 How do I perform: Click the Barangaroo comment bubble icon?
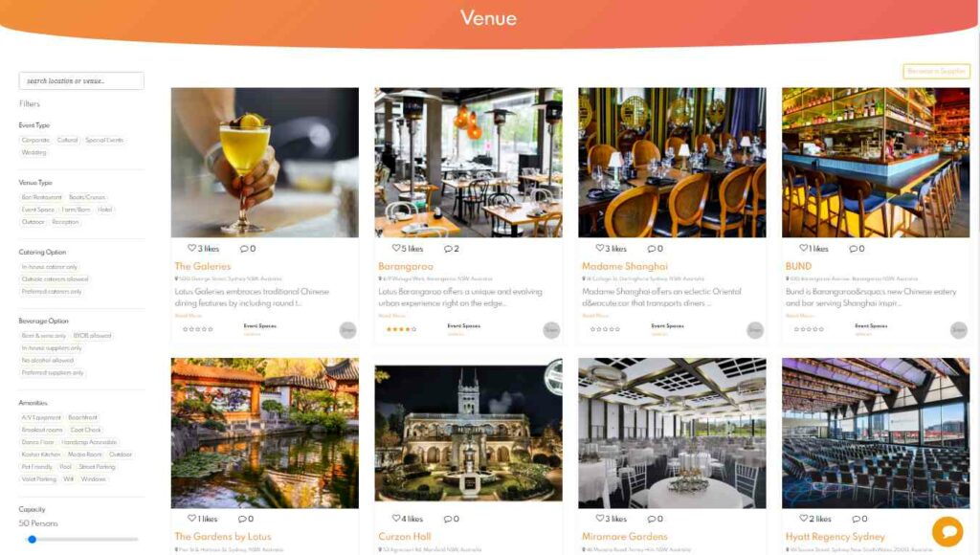448,249
